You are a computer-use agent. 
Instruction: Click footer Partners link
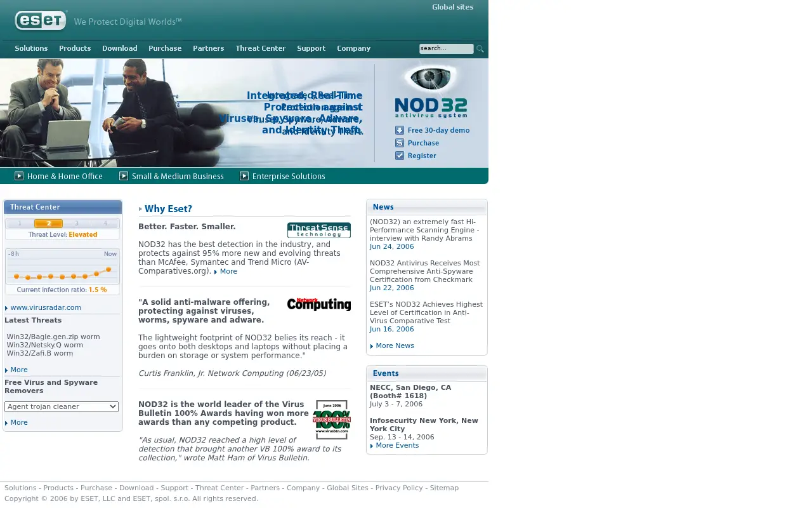265,488
